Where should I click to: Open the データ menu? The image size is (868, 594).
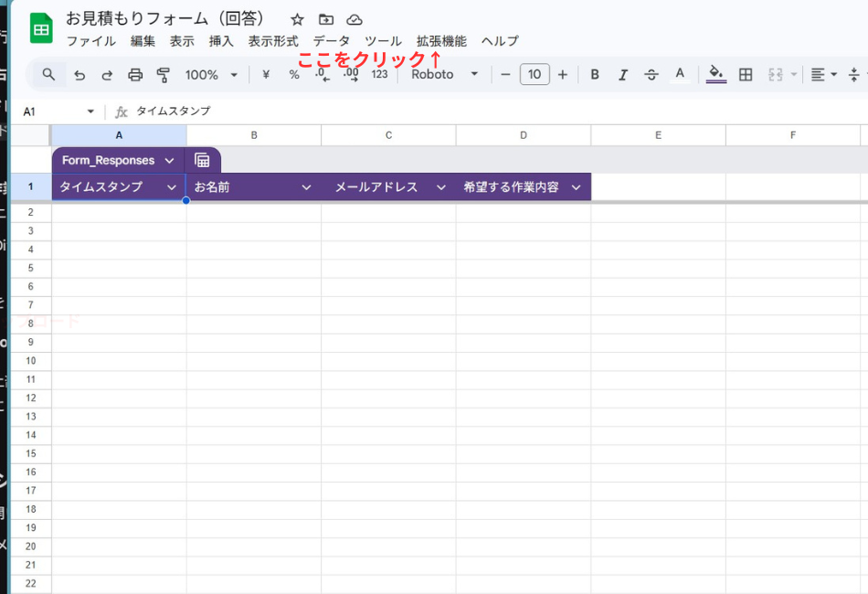[x=331, y=41]
